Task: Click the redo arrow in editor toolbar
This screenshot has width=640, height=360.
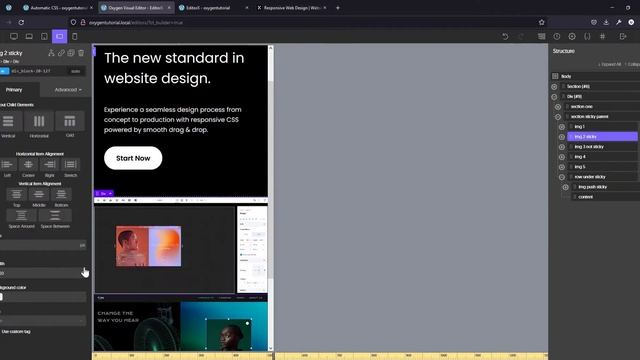Action: tap(521, 36)
